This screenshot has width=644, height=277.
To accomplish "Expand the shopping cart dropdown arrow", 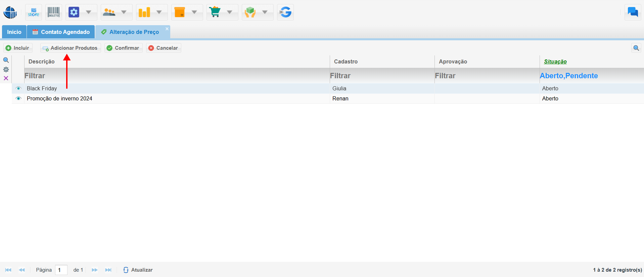I will [230, 12].
